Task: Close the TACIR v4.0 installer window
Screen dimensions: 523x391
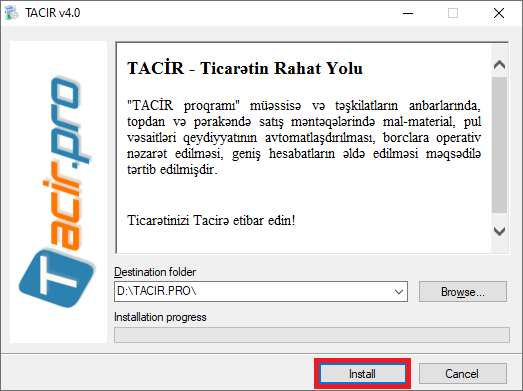Action: click(499, 13)
